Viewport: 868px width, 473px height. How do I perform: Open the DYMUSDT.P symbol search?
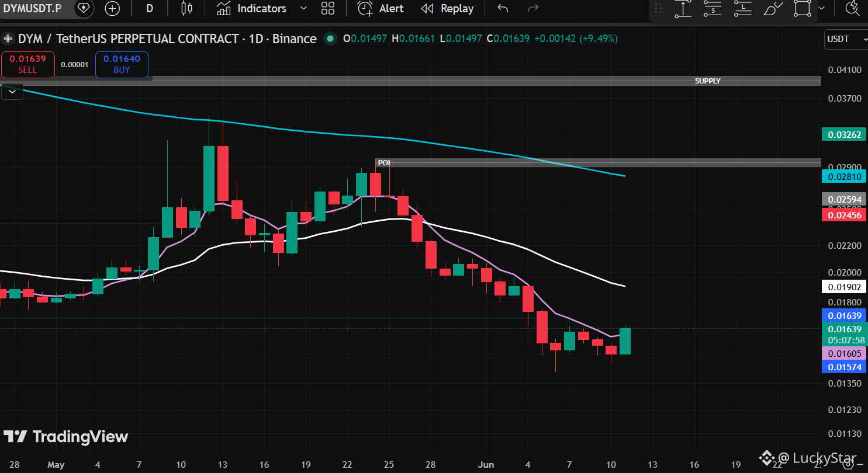pyautogui.click(x=33, y=8)
